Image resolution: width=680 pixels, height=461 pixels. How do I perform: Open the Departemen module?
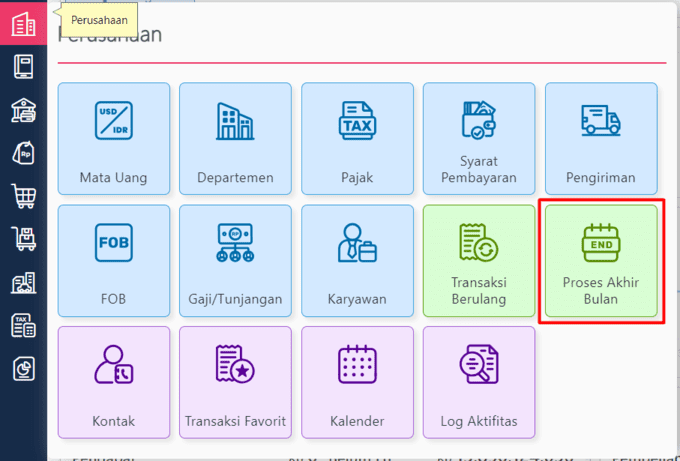[x=235, y=139]
